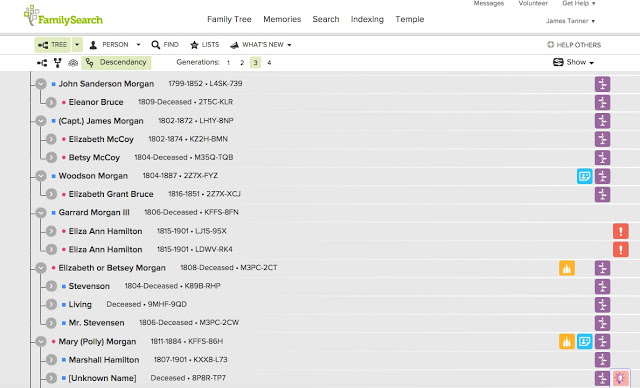Open the Search menu
640x388 pixels.
[326, 19]
